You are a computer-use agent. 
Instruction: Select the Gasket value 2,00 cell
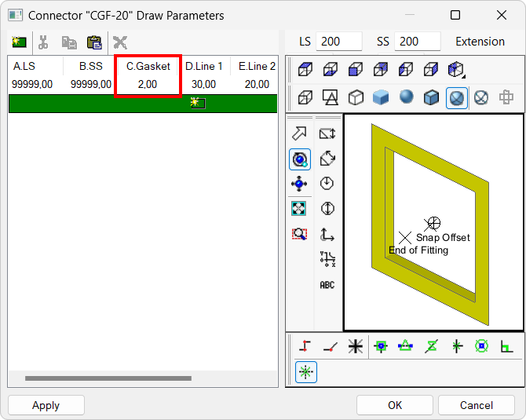pyautogui.click(x=148, y=84)
